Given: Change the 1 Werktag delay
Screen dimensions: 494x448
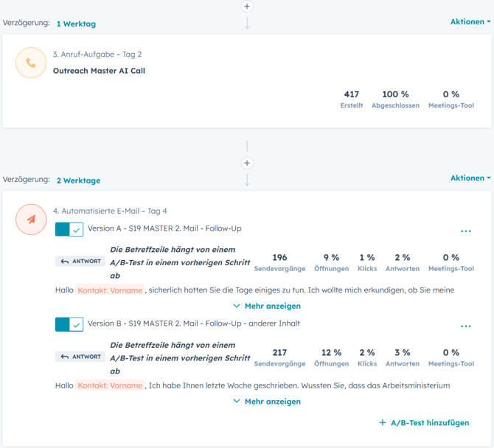Looking at the screenshot, I should (76, 24).
